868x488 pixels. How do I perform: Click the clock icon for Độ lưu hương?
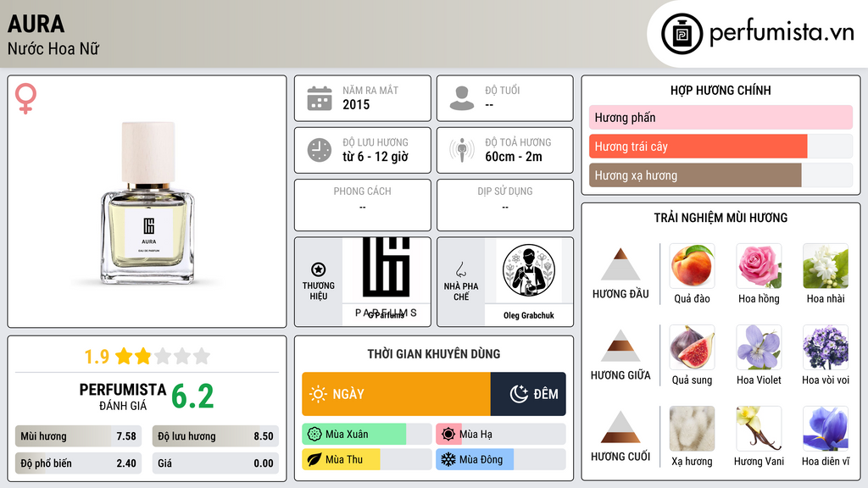320,150
